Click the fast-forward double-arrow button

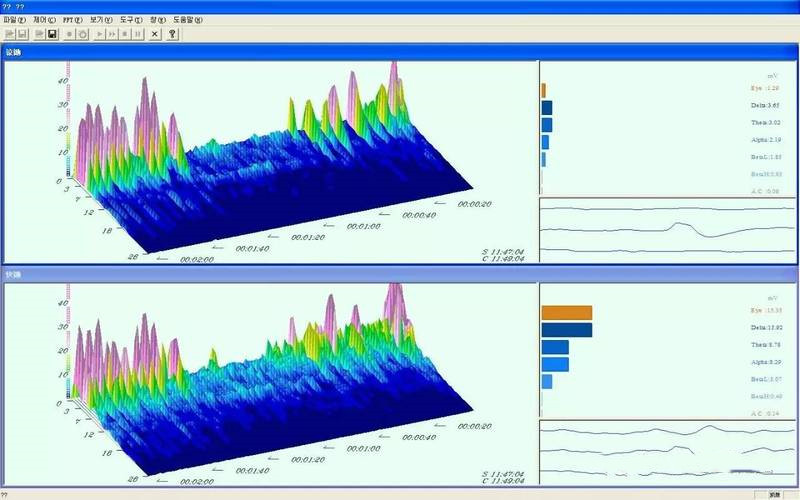(x=112, y=34)
